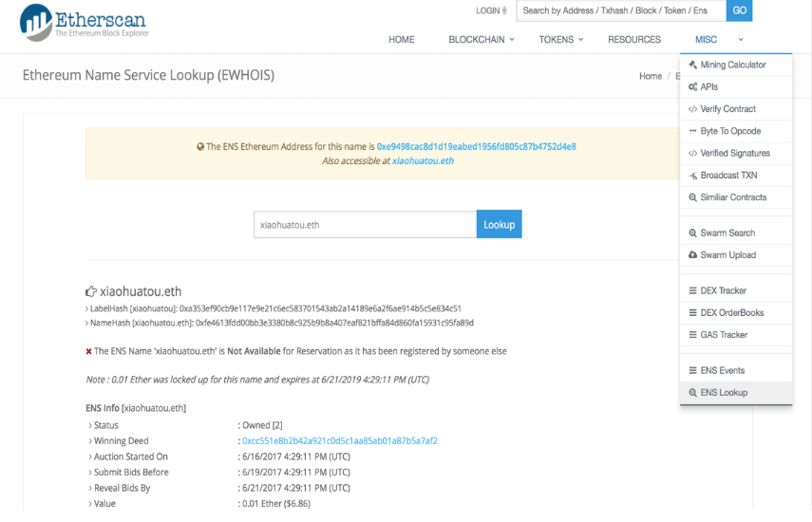Click the DEX Tracker list icon
812x522 pixels.
pos(692,291)
